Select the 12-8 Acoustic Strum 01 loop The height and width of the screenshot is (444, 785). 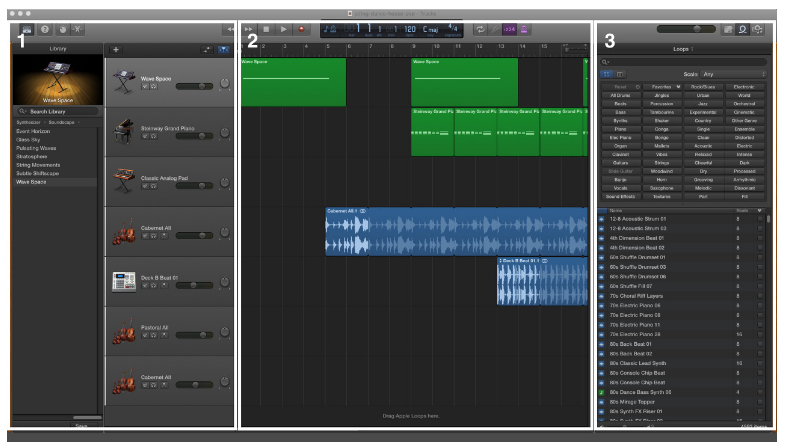tap(681, 219)
